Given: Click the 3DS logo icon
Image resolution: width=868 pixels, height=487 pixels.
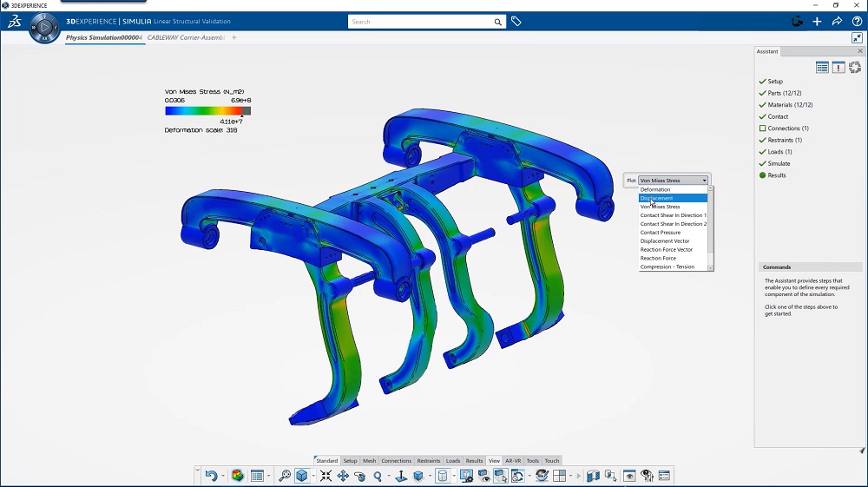Looking at the screenshot, I should click(x=15, y=22).
